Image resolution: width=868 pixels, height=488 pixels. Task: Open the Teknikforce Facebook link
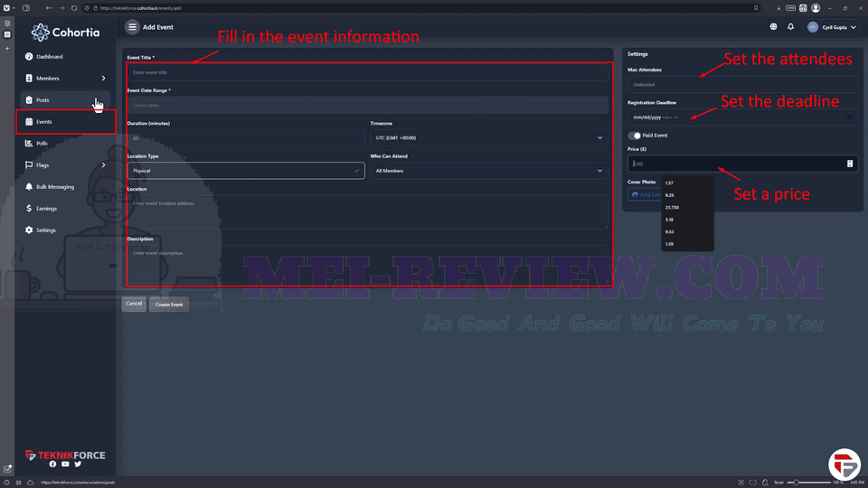tap(52, 465)
